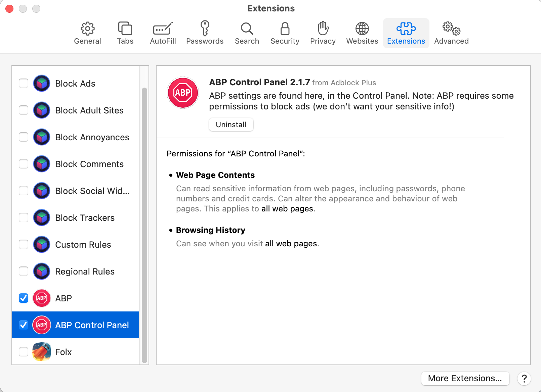This screenshot has width=541, height=392.
Task: Open the Extensions puzzle piece icon
Action: [x=406, y=29]
